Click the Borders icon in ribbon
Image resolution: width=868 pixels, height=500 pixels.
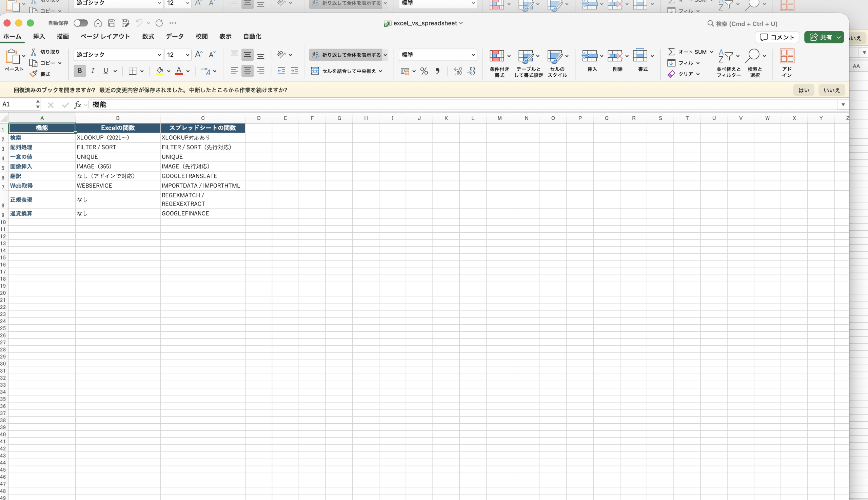click(133, 71)
